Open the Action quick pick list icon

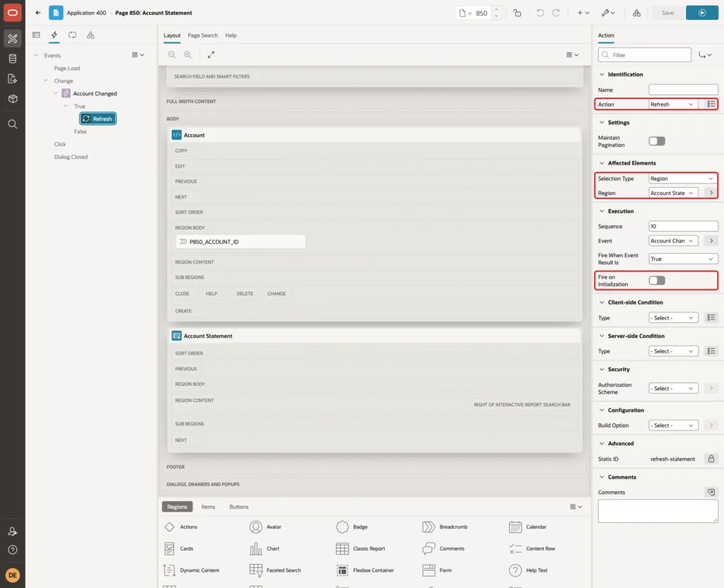point(711,105)
